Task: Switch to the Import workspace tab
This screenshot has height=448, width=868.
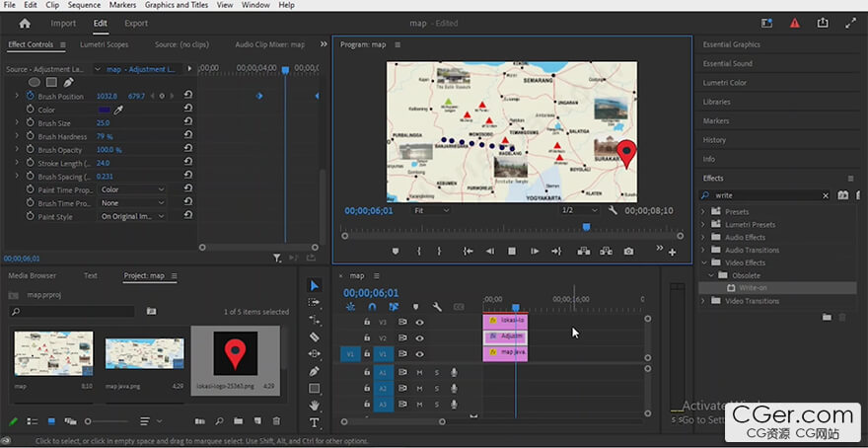Action: pyautogui.click(x=63, y=24)
